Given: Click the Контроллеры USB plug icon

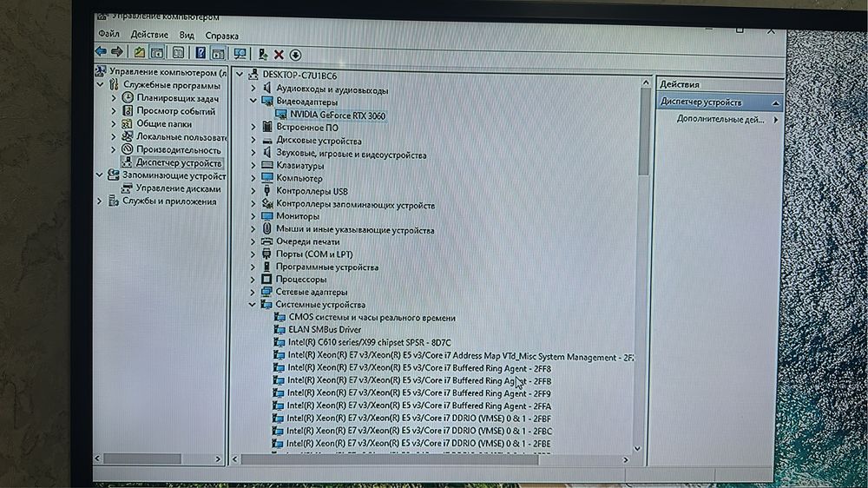Looking at the screenshot, I should click(266, 190).
